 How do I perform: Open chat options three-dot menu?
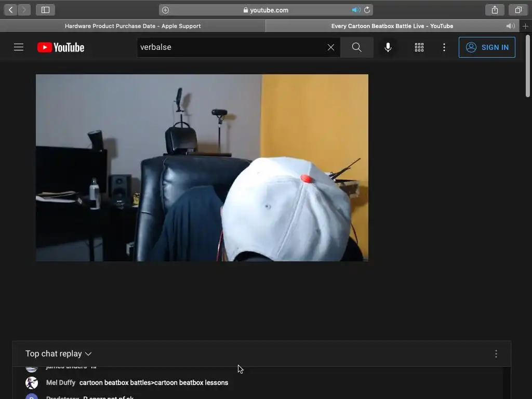[x=496, y=354]
